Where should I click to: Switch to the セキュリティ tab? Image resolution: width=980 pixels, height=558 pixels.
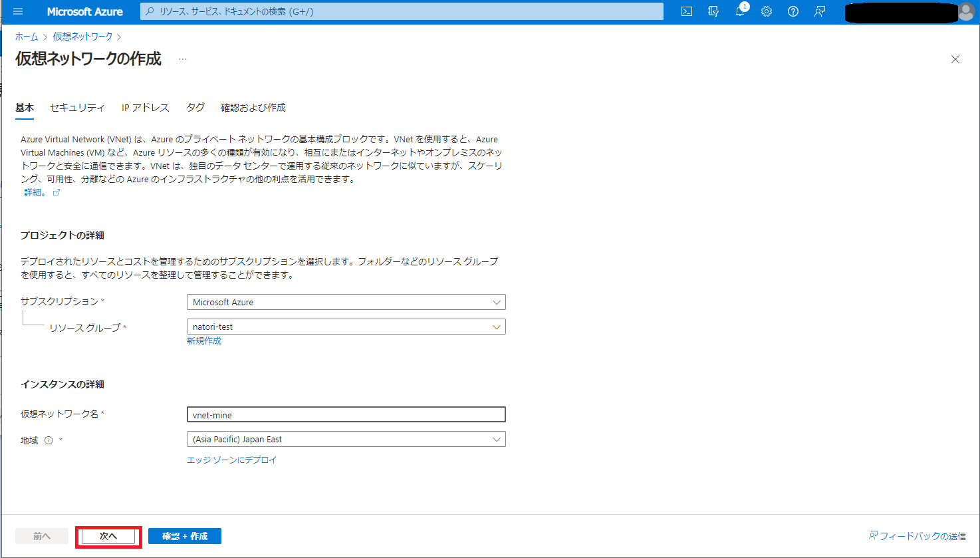coord(77,108)
